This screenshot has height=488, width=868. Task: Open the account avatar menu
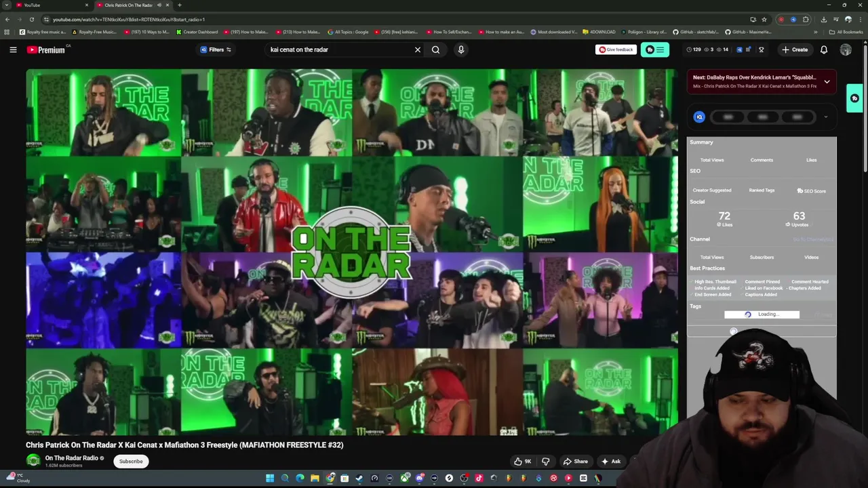(846, 49)
